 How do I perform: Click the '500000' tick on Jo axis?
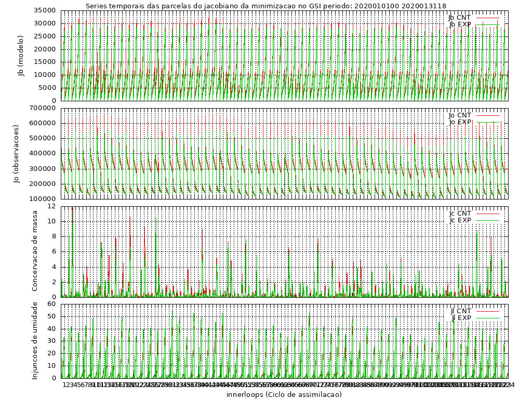click(43, 138)
